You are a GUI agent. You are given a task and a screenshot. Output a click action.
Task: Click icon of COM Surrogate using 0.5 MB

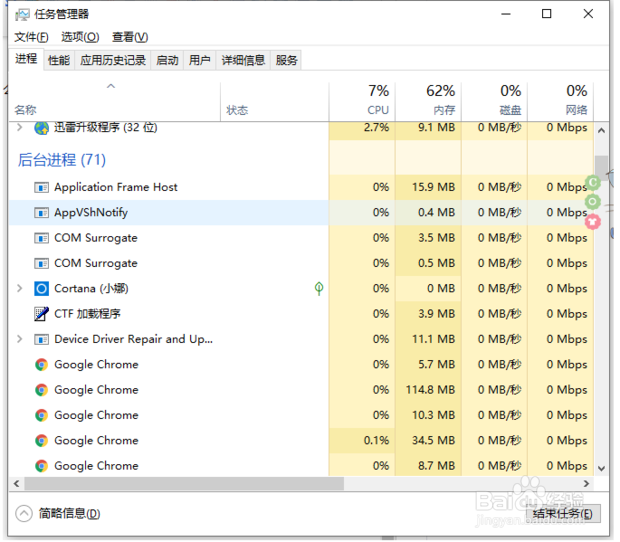(x=42, y=263)
